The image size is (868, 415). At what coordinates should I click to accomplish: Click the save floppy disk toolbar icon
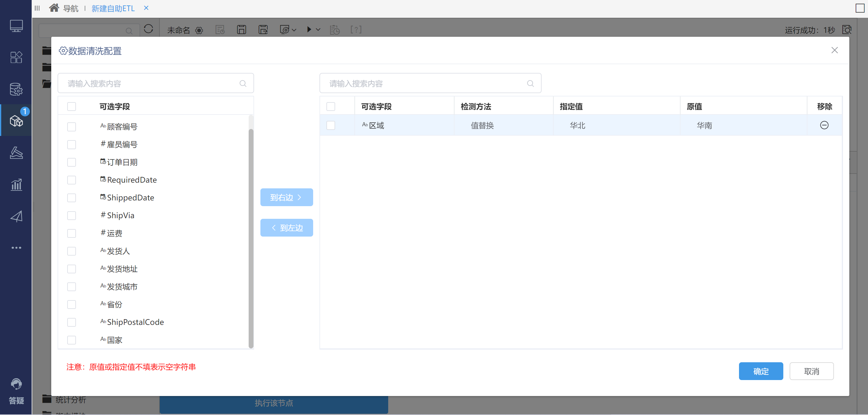pos(241,30)
